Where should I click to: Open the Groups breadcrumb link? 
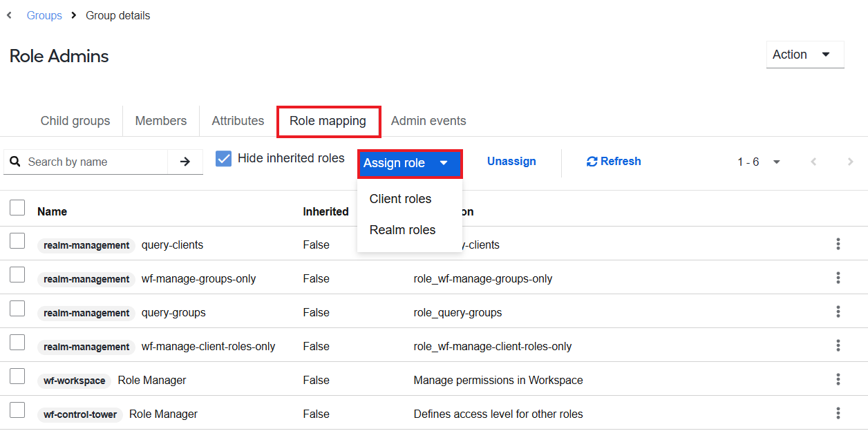[x=44, y=15]
